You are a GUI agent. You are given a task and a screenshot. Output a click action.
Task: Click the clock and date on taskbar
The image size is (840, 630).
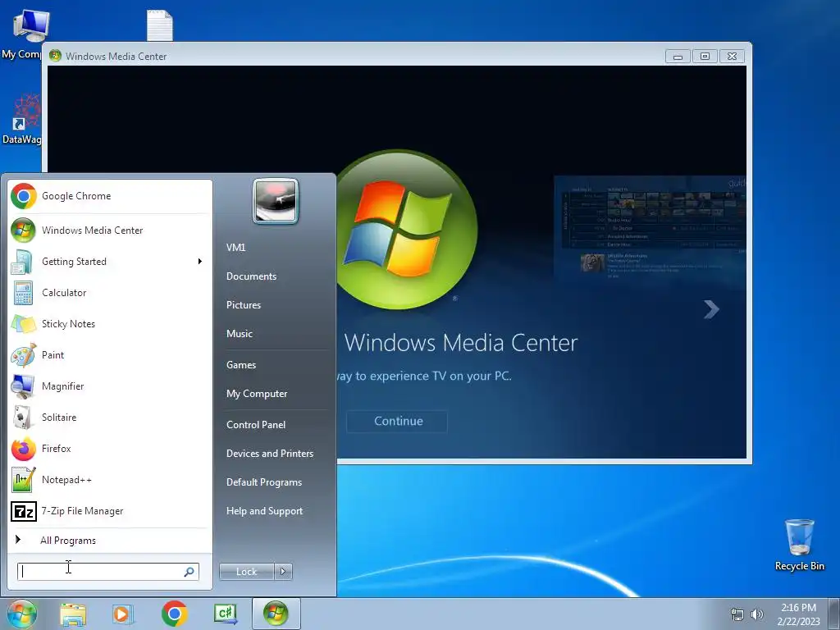(798, 614)
